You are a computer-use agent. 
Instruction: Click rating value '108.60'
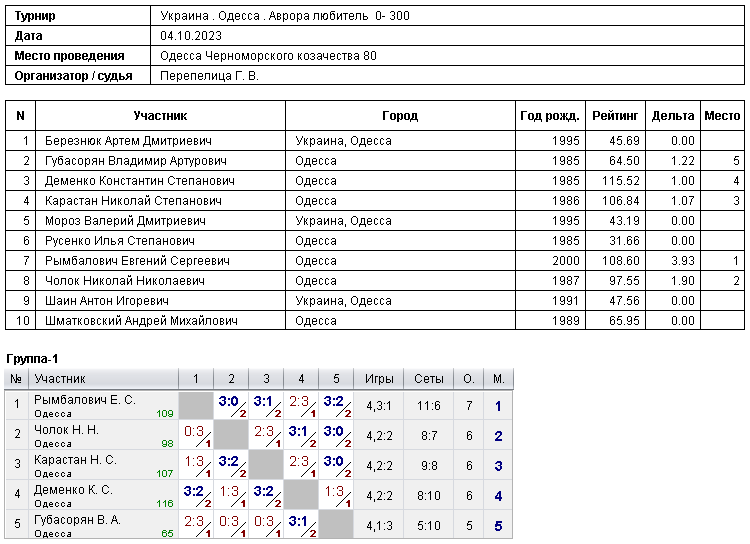coord(621,261)
